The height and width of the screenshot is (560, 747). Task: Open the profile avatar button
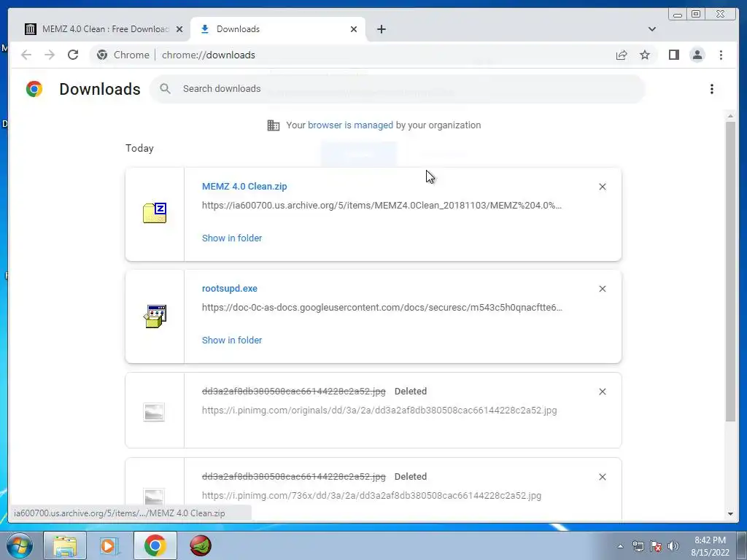coord(697,55)
